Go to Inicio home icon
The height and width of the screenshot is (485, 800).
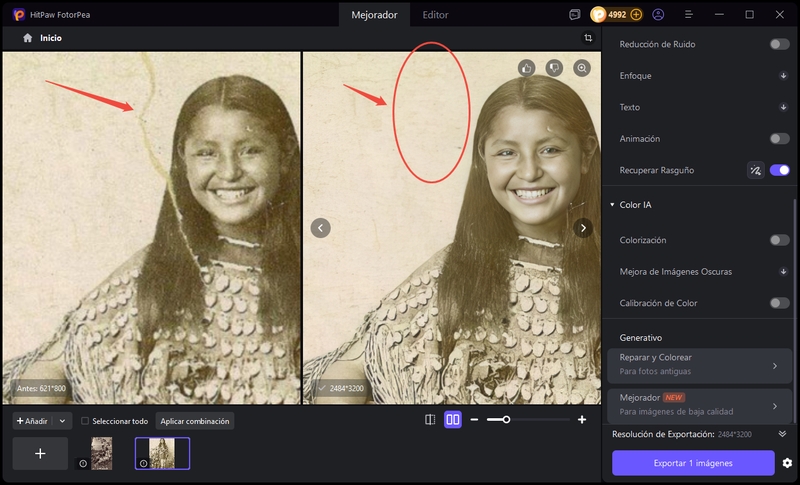coord(28,37)
